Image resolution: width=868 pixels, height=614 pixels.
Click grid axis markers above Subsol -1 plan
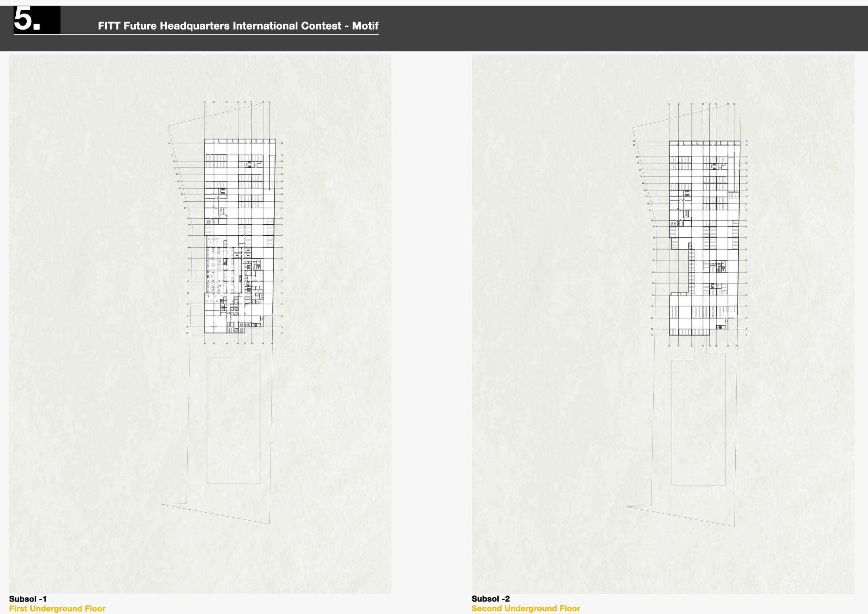[238, 102]
